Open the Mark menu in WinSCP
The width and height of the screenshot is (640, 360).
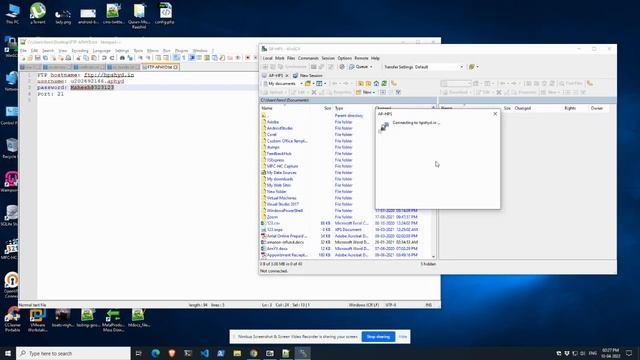coord(280,58)
